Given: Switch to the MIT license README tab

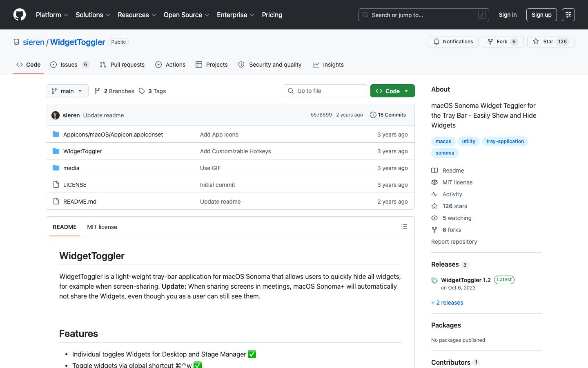Looking at the screenshot, I should click(102, 227).
